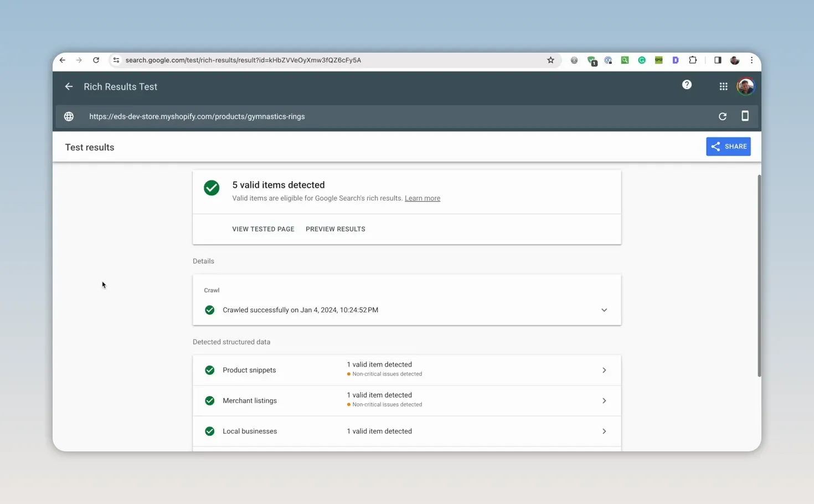Click PREVIEW RESULTS
The image size is (814, 504).
pos(336,229)
